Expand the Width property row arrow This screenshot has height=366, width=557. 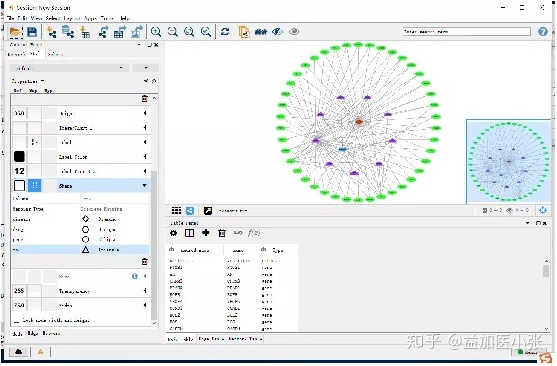pos(145,305)
